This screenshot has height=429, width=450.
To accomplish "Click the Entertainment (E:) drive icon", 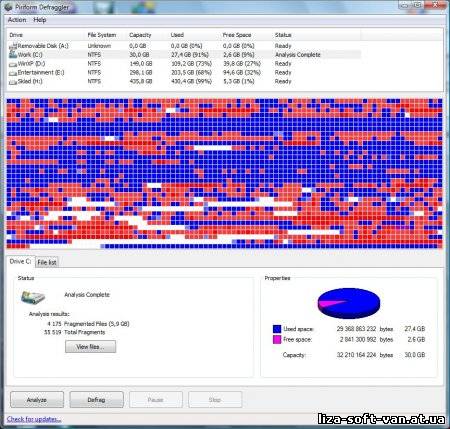I will point(13,73).
